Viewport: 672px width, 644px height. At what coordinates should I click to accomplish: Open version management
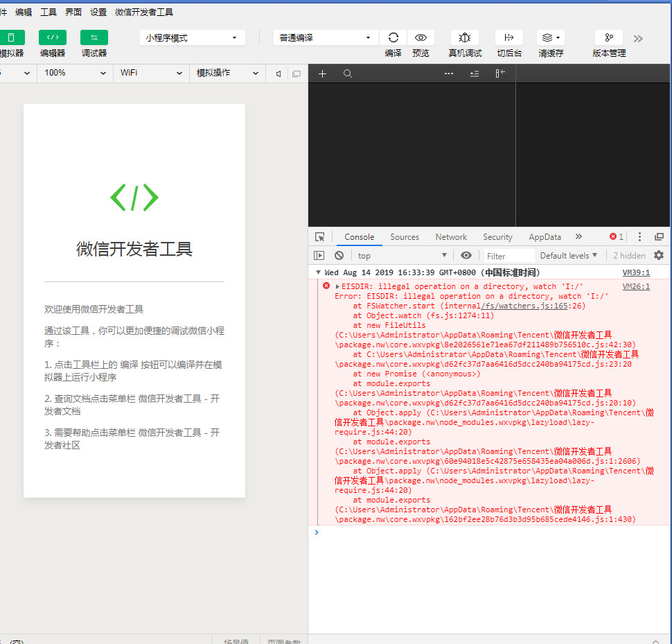[608, 37]
